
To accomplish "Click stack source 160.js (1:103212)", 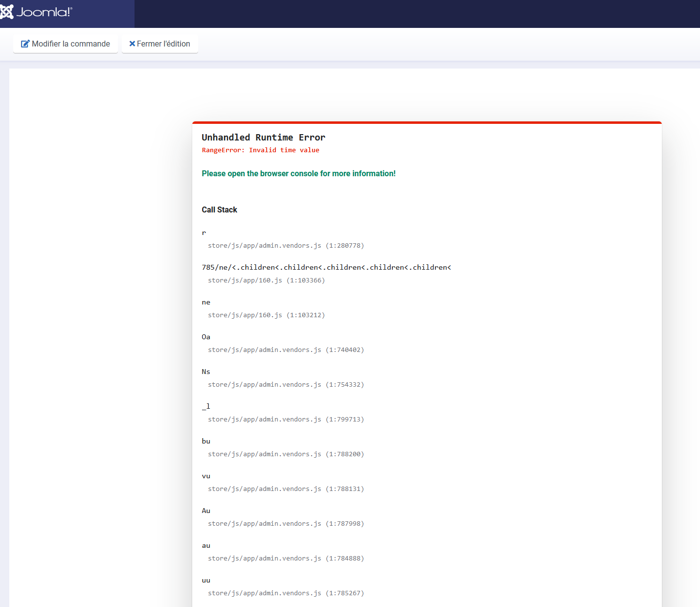I will coord(266,315).
